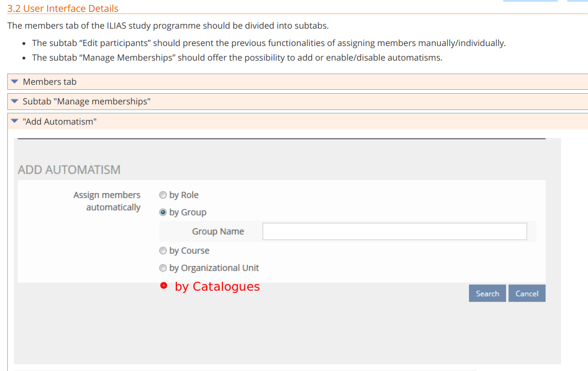This screenshot has height=371, width=588.
Task: Click triangle icon beside Subtab "Manage memberships"
Action: [x=15, y=102]
